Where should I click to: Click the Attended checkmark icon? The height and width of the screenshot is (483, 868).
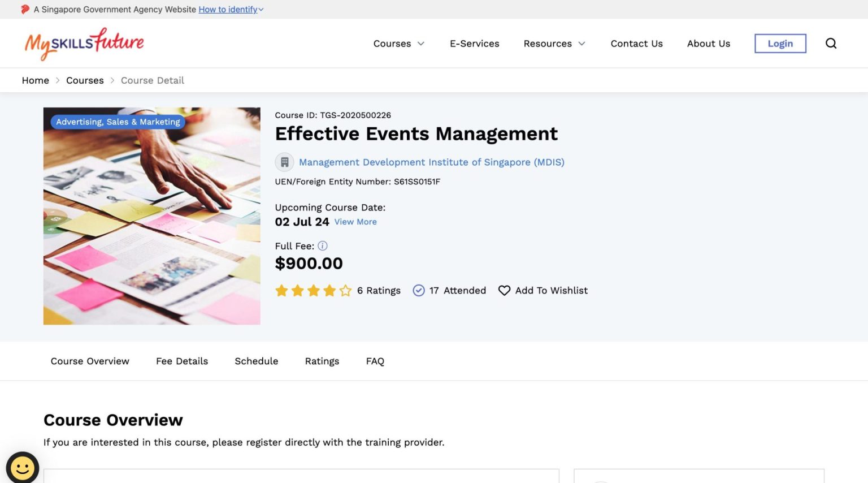point(419,290)
